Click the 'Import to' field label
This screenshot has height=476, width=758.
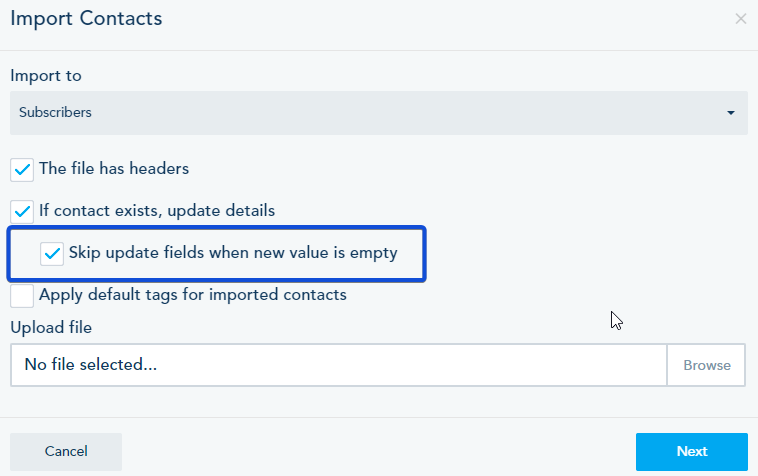(x=46, y=76)
